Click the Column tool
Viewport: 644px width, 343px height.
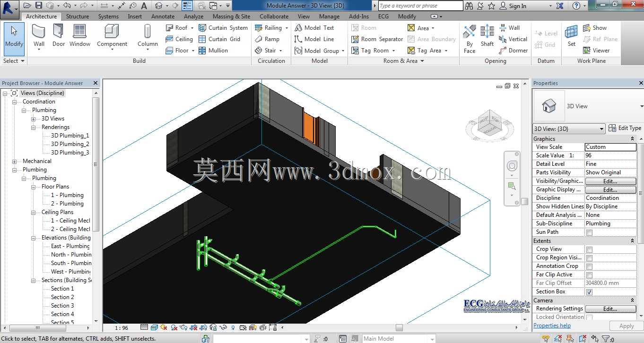click(148, 37)
